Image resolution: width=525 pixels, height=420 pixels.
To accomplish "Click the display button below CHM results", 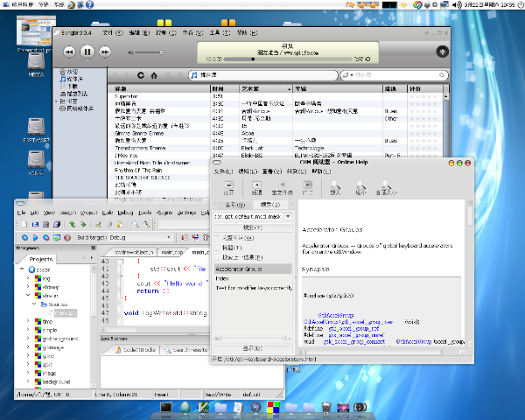I will pos(253,348).
